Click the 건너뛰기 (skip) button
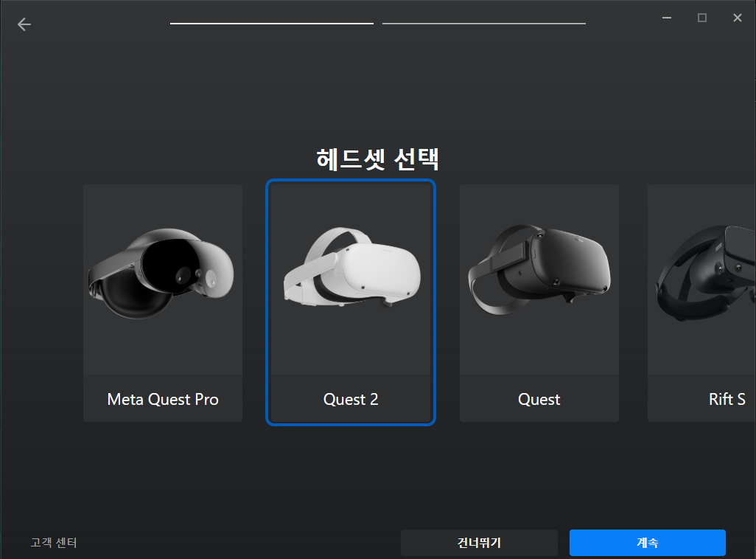Viewport: 756px width, 559px height. coord(479,543)
